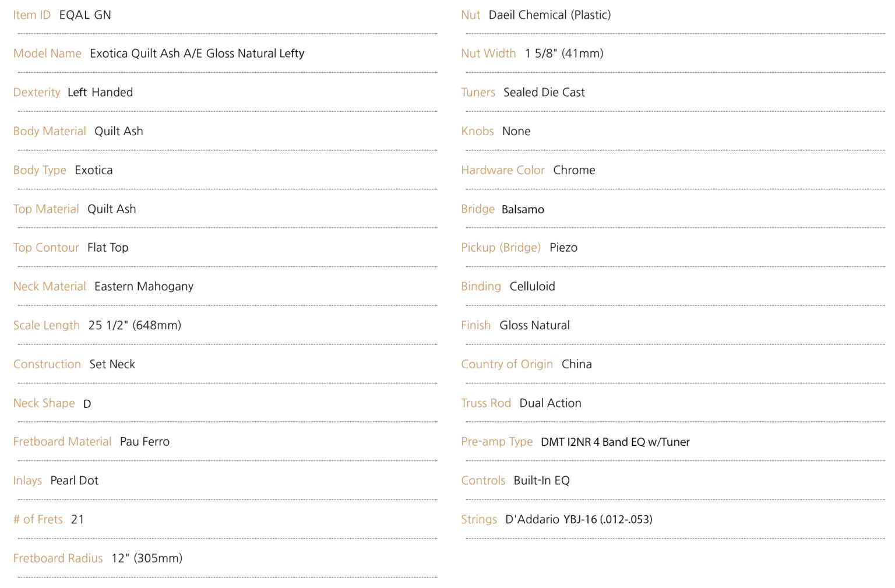Select the Top Contour Flat Top value
This screenshot has width=895, height=588.
[108, 248]
